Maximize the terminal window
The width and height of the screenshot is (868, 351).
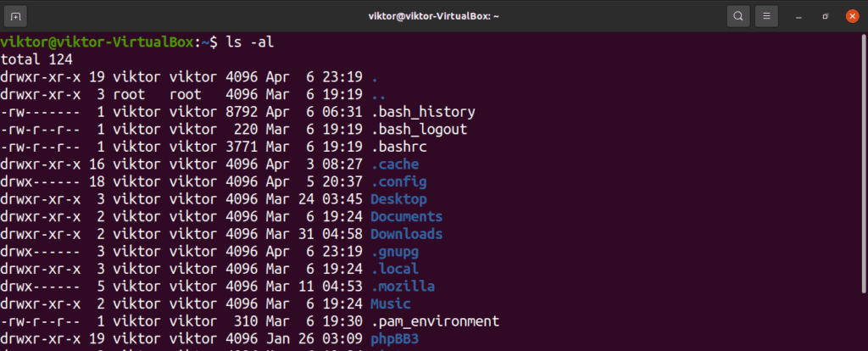(826, 17)
